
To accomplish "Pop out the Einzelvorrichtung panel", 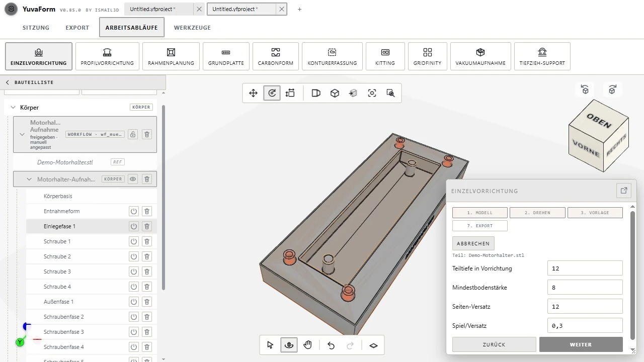I will coord(624,191).
